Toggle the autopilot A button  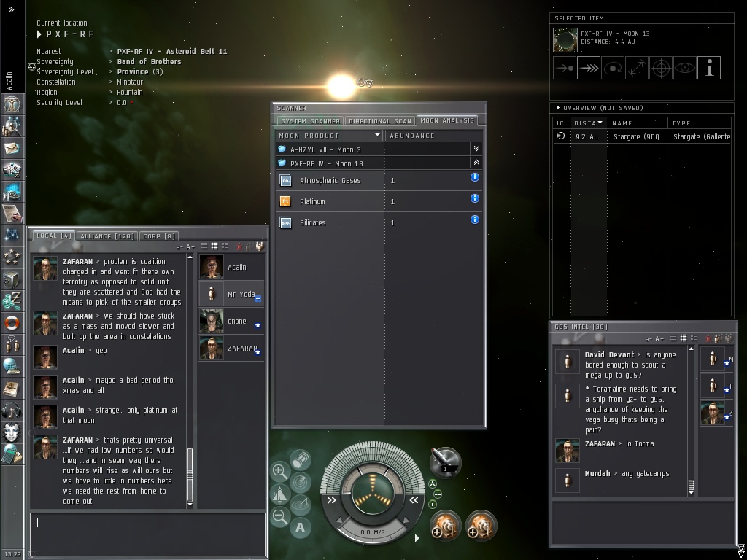(300, 527)
